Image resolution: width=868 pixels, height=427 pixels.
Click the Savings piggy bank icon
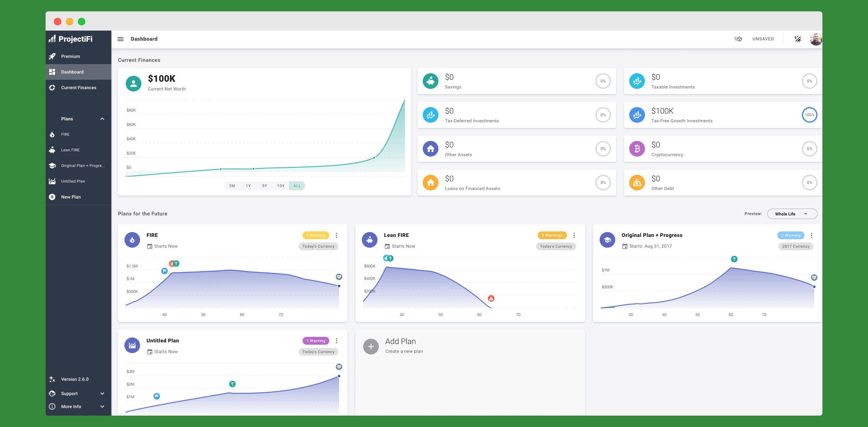pyautogui.click(x=430, y=81)
